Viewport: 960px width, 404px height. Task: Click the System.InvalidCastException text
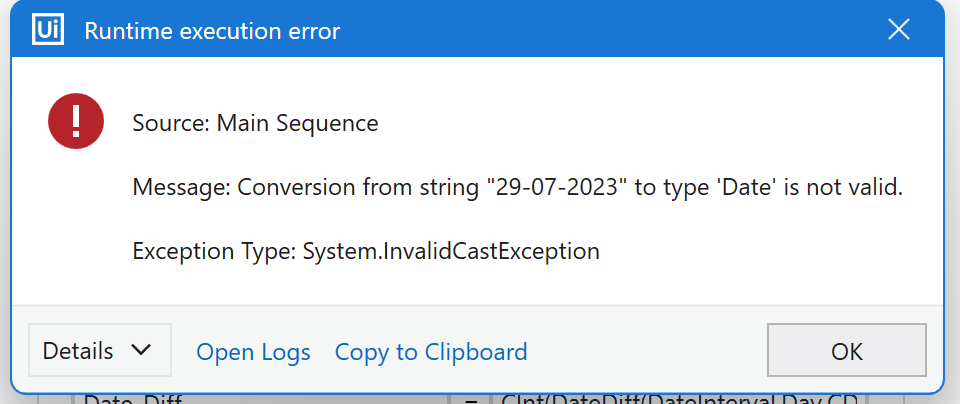coord(451,252)
